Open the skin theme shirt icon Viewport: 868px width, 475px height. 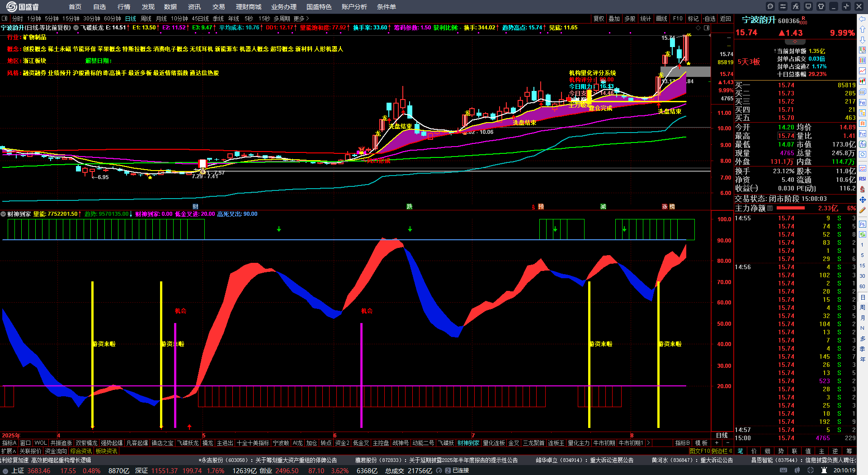coord(821,6)
